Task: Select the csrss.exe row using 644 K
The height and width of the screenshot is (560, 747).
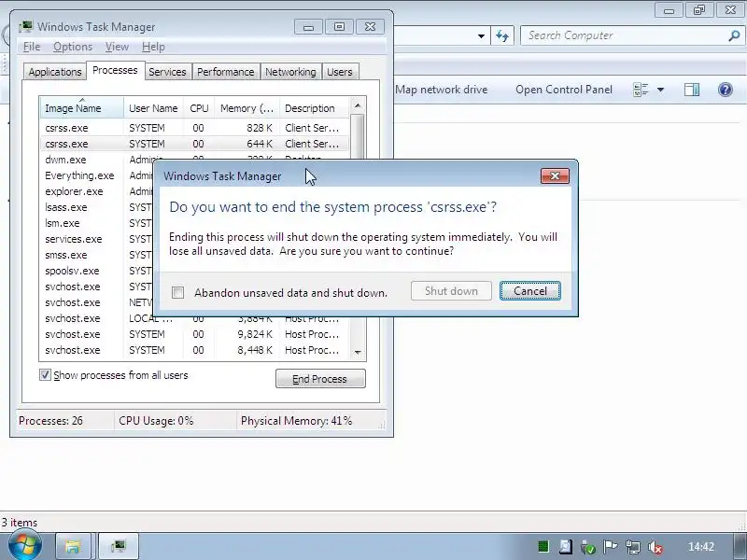Action: 194,144
